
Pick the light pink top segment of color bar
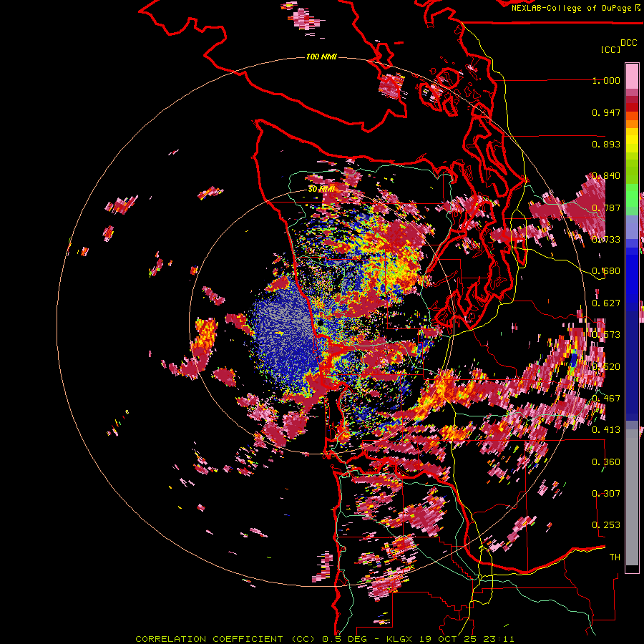point(632,76)
